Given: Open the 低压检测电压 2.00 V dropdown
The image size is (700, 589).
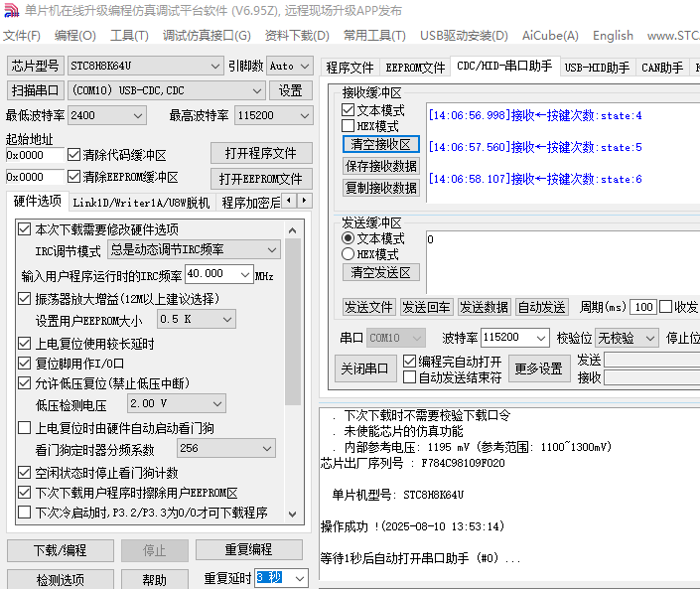Looking at the screenshot, I should tap(177, 403).
